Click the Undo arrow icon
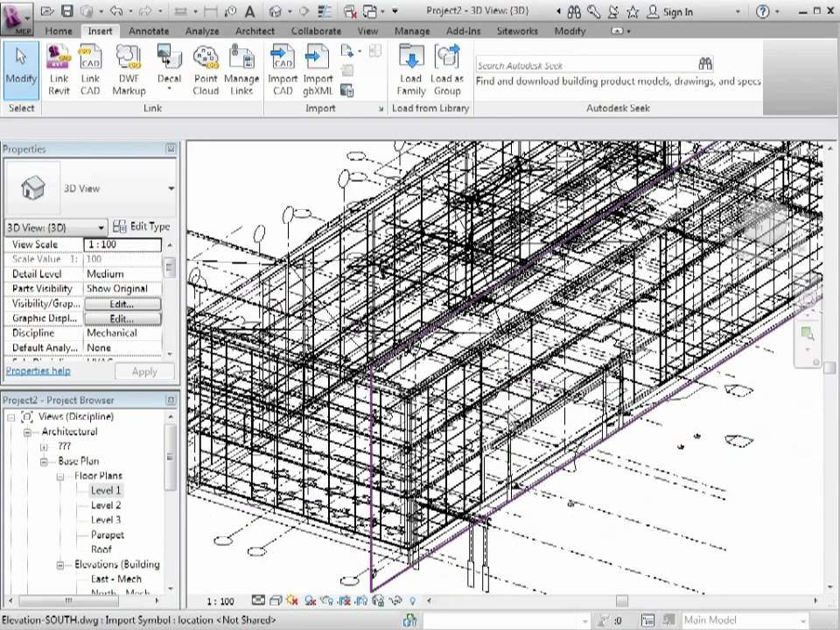 (116, 11)
